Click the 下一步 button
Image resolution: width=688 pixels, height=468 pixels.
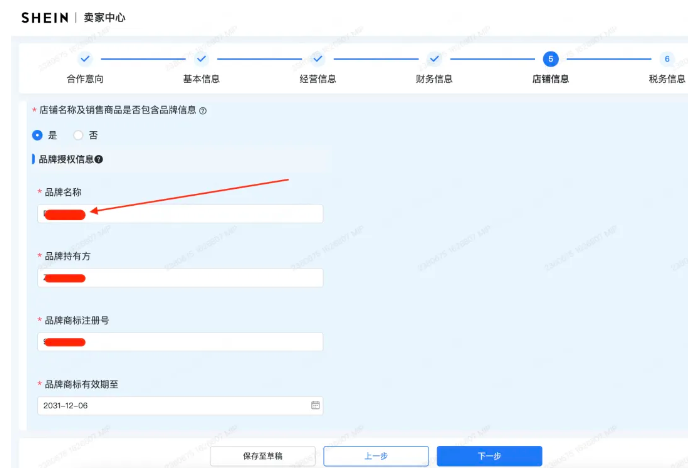[x=489, y=456]
